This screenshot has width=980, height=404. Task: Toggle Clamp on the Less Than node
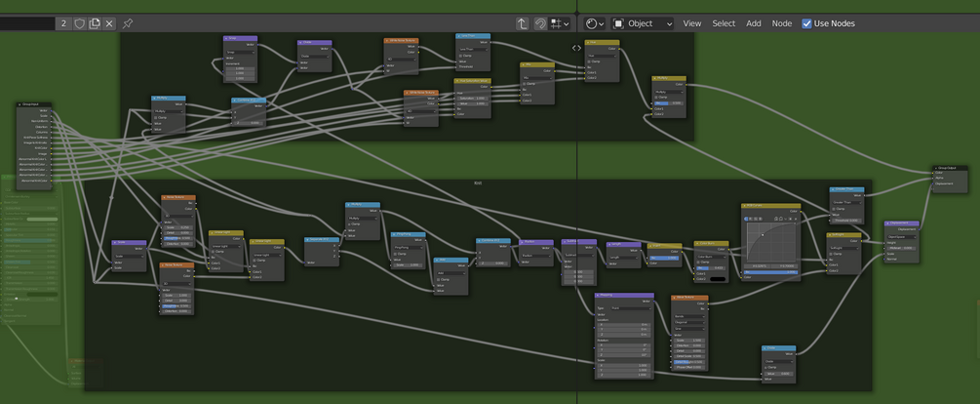click(461, 55)
